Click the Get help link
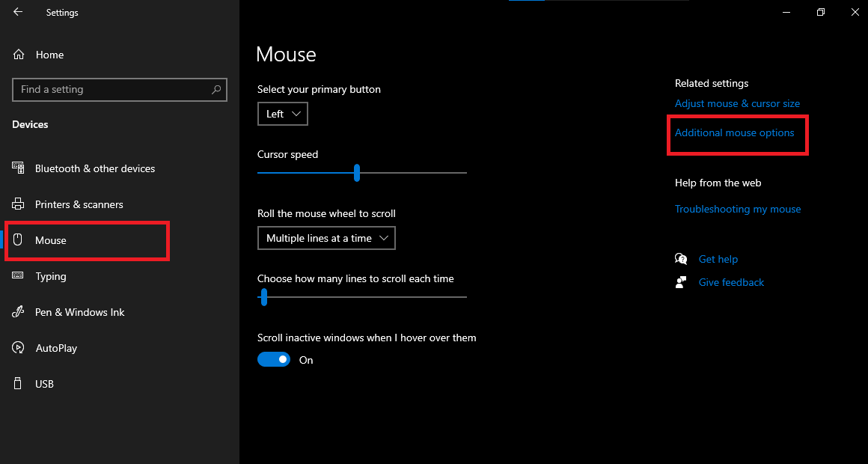Screen dimensions: 868x464 (x=718, y=260)
